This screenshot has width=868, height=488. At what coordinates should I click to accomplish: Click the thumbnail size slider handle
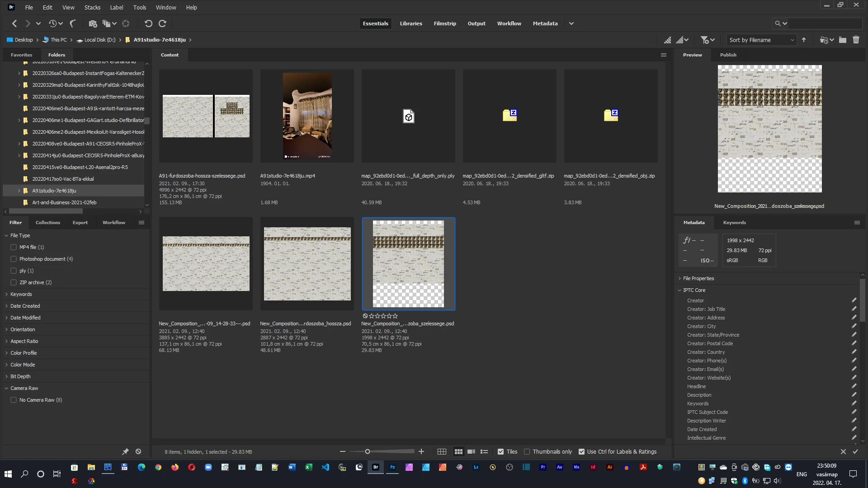pyautogui.click(x=368, y=451)
